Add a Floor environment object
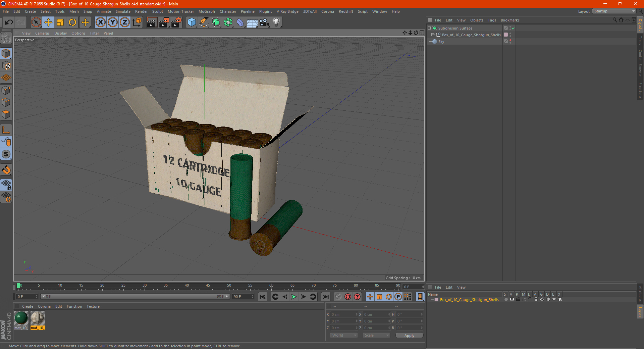This screenshot has width=644, height=349. click(252, 22)
